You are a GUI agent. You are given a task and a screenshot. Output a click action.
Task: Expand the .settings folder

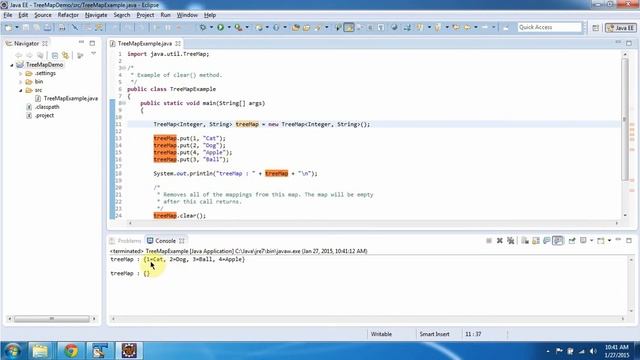(20, 73)
